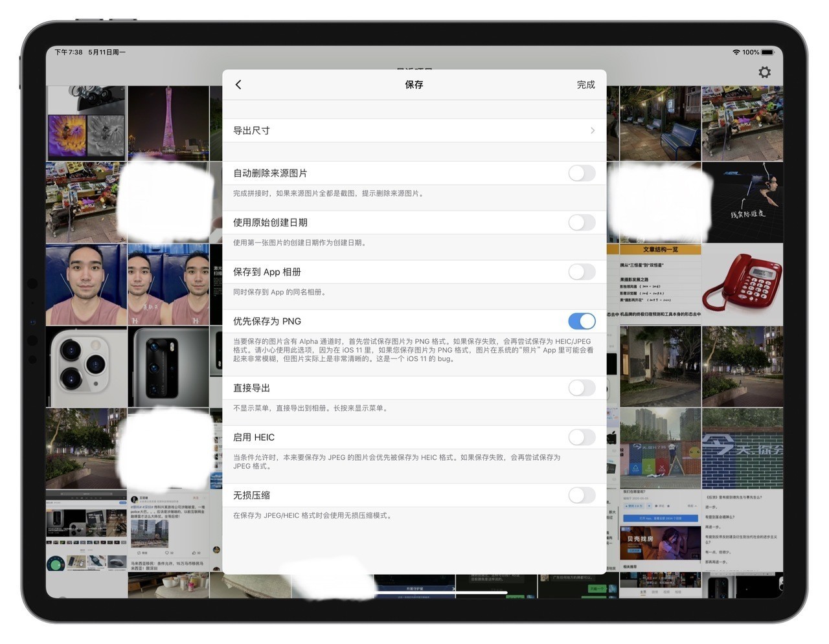Tap 完成 to finish saving settings

585,84
